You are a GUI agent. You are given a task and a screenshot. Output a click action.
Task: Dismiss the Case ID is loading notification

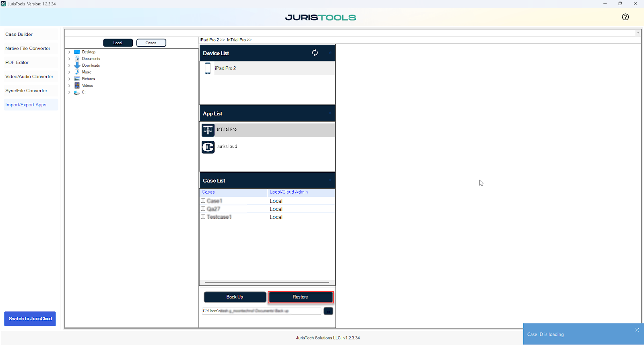(x=637, y=330)
